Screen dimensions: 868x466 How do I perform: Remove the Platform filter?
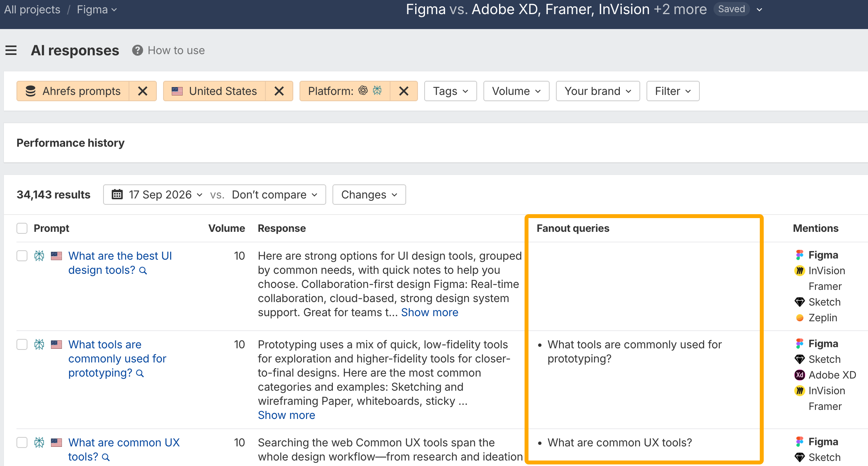coord(404,91)
